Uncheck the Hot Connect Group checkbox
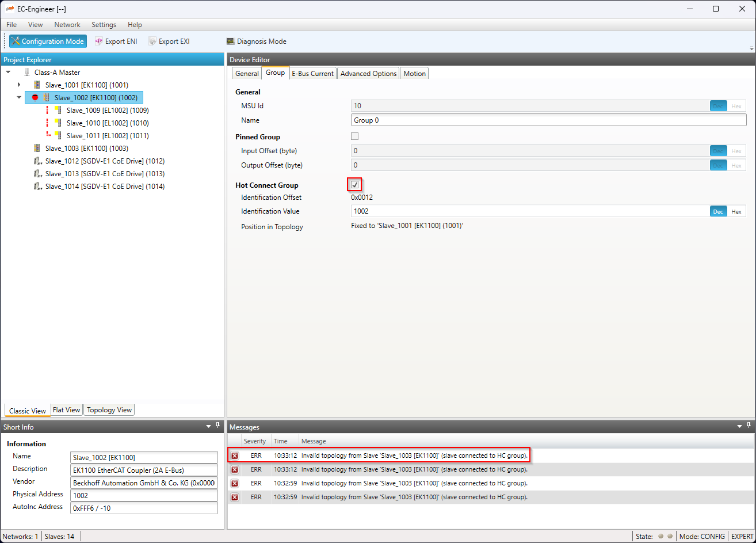Image resolution: width=756 pixels, height=543 pixels. click(x=355, y=185)
